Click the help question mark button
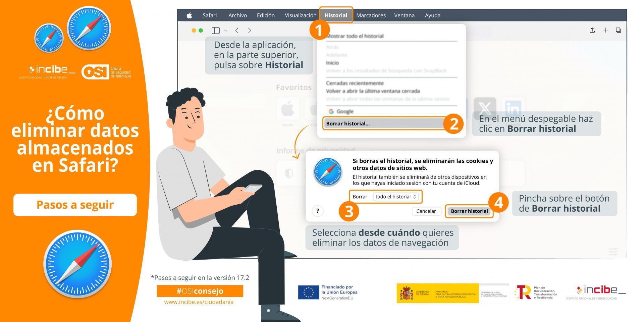Screen dimensions: 644x322 pyautogui.click(x=317, y=211)
